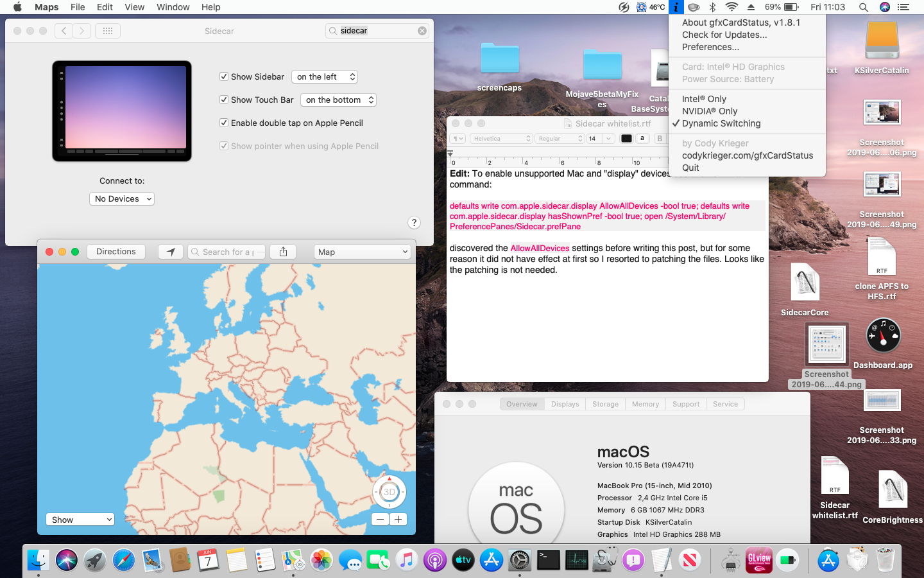This screenshot has height=578, width=924.
Task: Open KSilverCatalin drive on desktop
Action: point(882,40)
